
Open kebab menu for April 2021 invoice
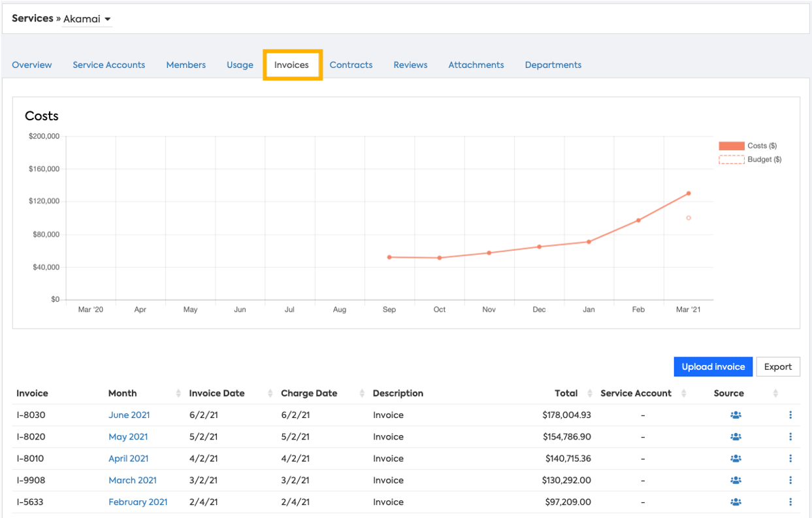click(790, 459)
